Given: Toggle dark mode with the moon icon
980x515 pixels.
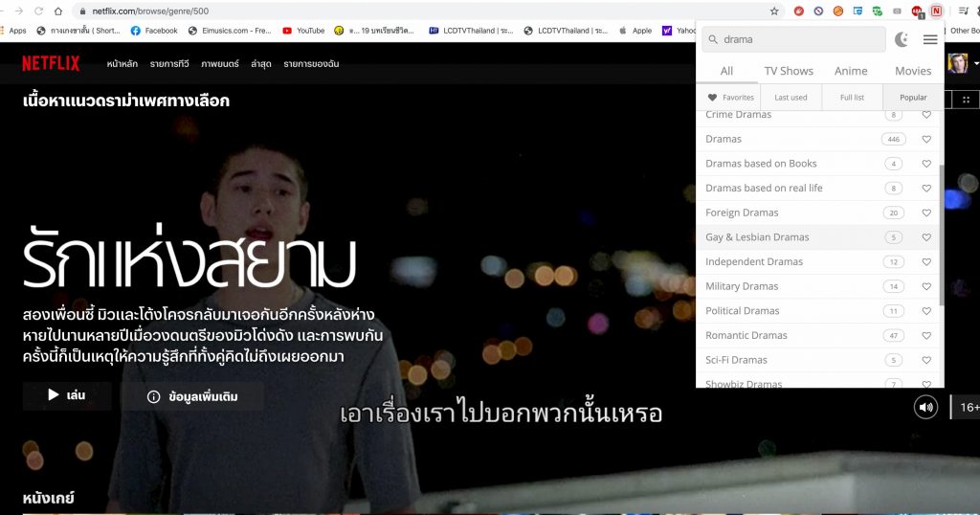Looking at the screenshot, I should tap(902, 39).
